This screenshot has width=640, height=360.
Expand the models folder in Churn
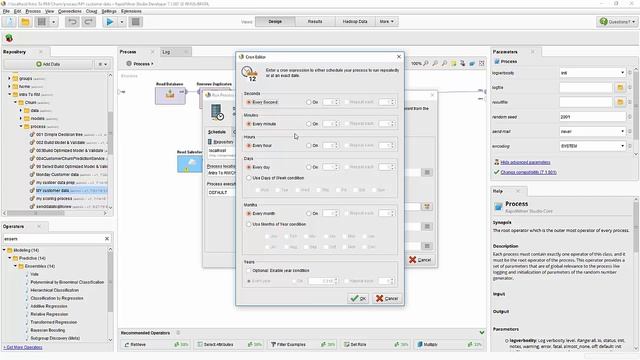pos(21,118)
